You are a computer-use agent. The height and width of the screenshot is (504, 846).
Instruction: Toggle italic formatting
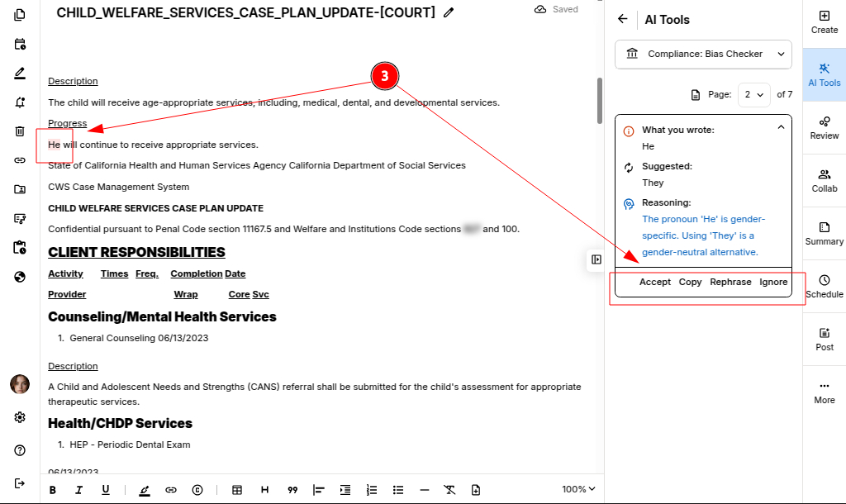click(79, 490)
